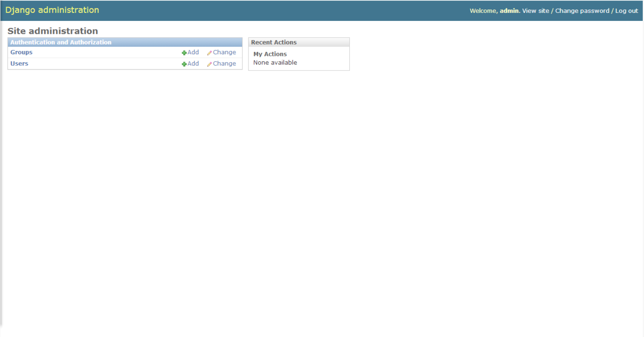644x337 pixels.
Task: Click the pencil icon in Users row
Action: pos(210,64)
